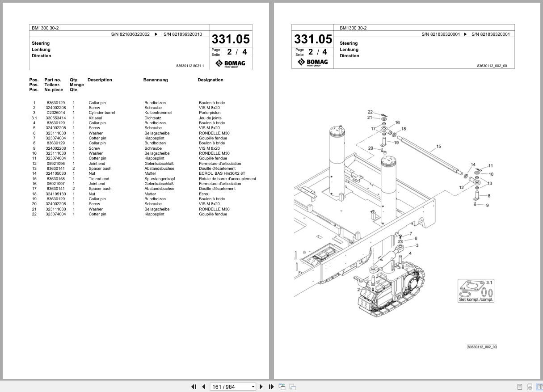Click 'BM1300 30-2' title on left page

(45, 28)
